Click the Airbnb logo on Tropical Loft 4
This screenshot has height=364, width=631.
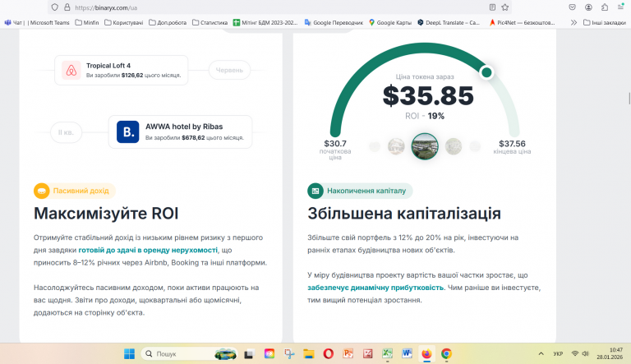coord(71,70)
